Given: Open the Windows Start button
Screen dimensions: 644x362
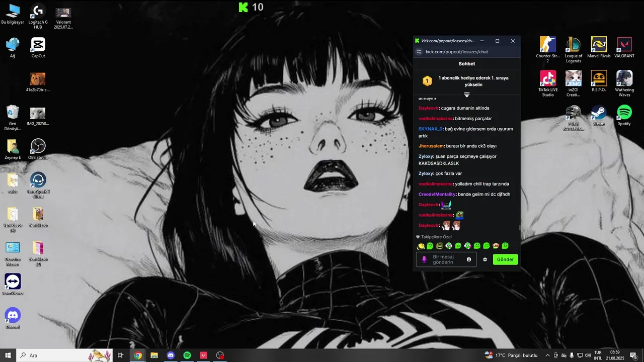Looking at the screenshot, I should tap(8, 355).
